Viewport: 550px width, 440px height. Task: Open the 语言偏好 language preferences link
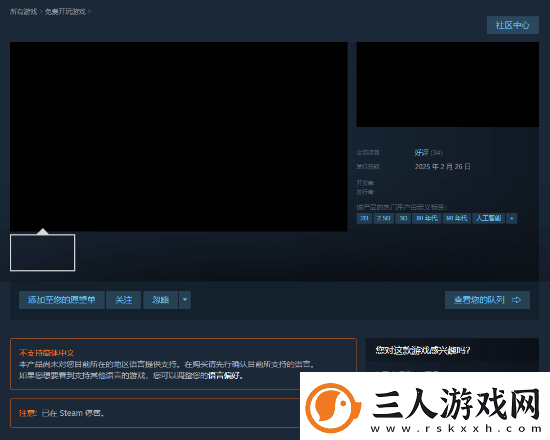(224, 376)
